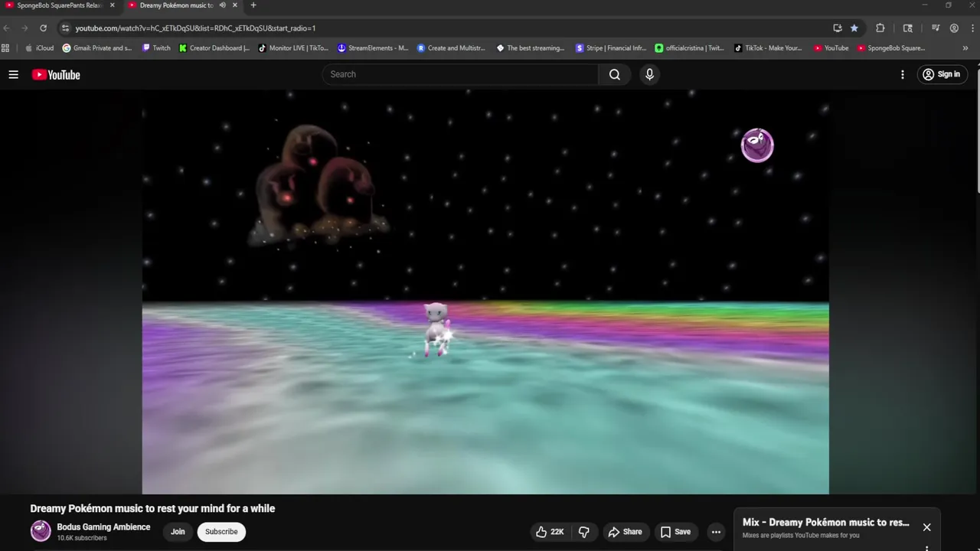Open the browser extensions puzzle icon
Viewport: 980px width, 551px height.
tap(880, 28)
